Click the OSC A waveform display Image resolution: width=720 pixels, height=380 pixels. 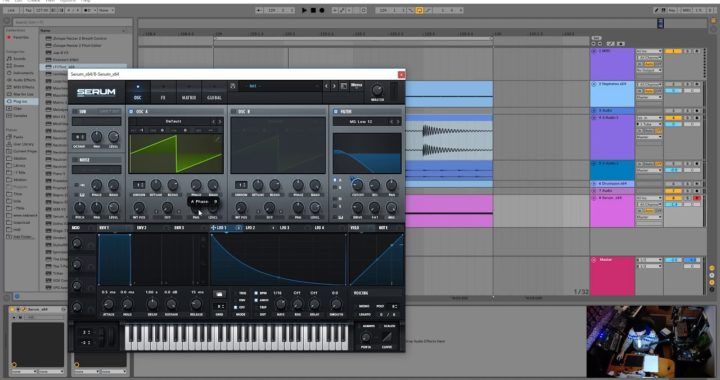(176, 153)
